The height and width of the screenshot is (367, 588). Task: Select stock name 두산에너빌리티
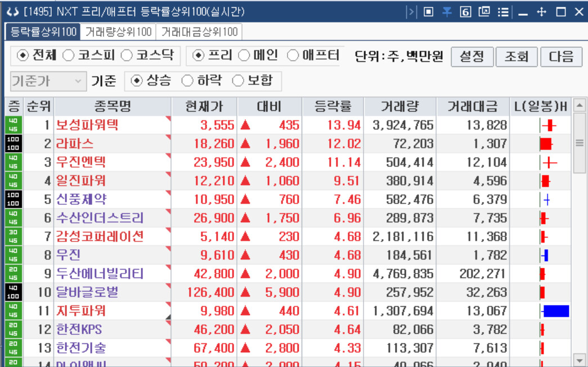(x=100, y=274)
